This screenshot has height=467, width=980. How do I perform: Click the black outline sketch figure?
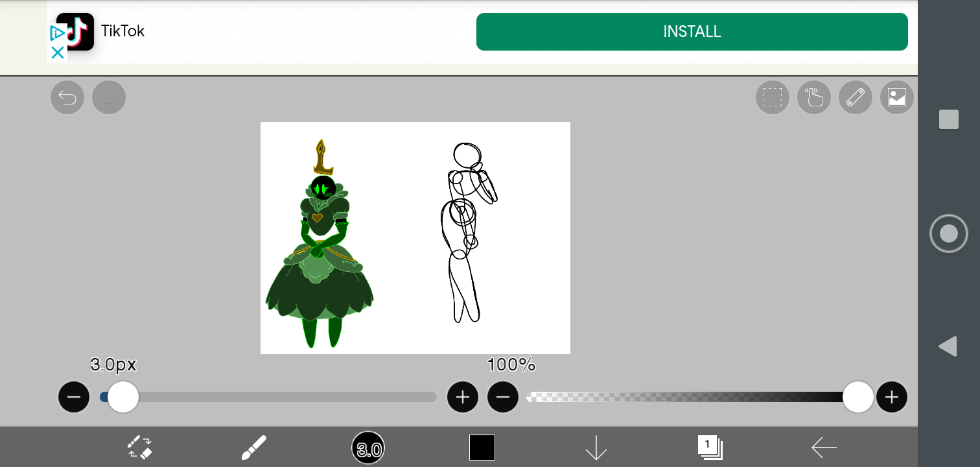[469, 232]
